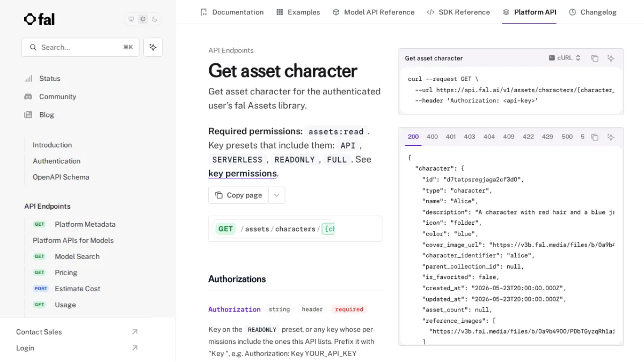Open the Platform Metadata endpoint
Viewport: 644px width, 362px height.
85,224
